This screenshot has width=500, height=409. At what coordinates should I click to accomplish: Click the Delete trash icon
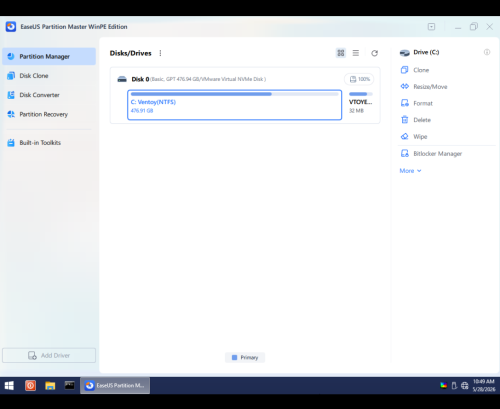[405, 120]
